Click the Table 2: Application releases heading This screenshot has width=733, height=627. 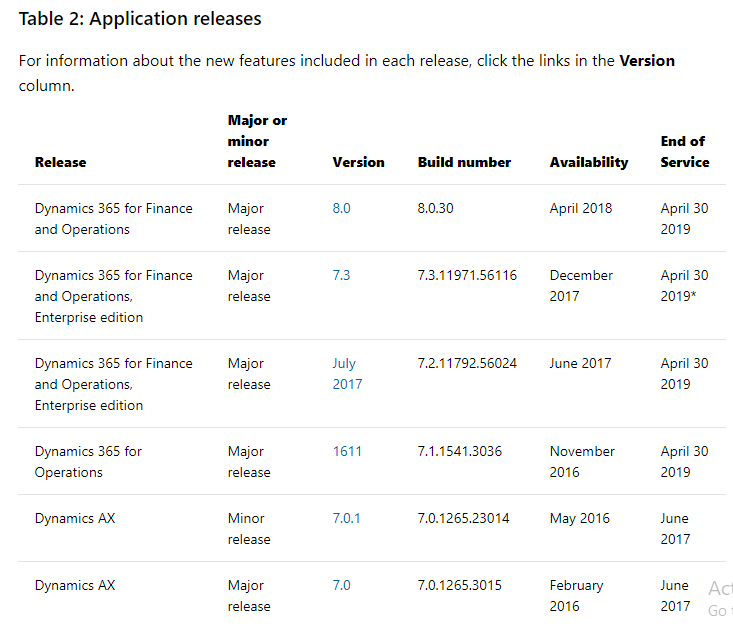pos(140,19)
